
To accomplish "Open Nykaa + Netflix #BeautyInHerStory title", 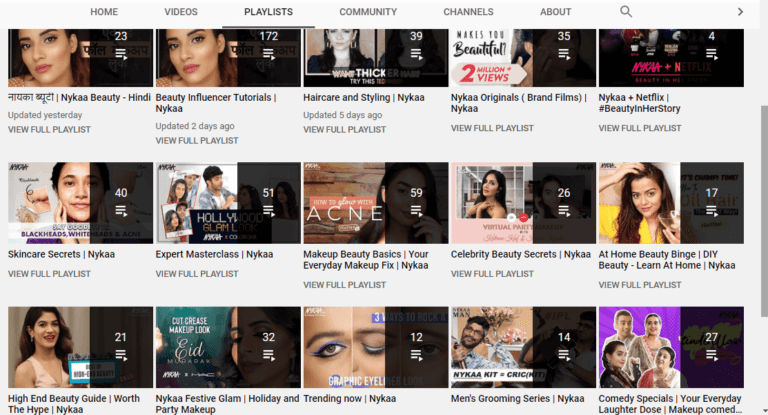I will coord(639,103).
